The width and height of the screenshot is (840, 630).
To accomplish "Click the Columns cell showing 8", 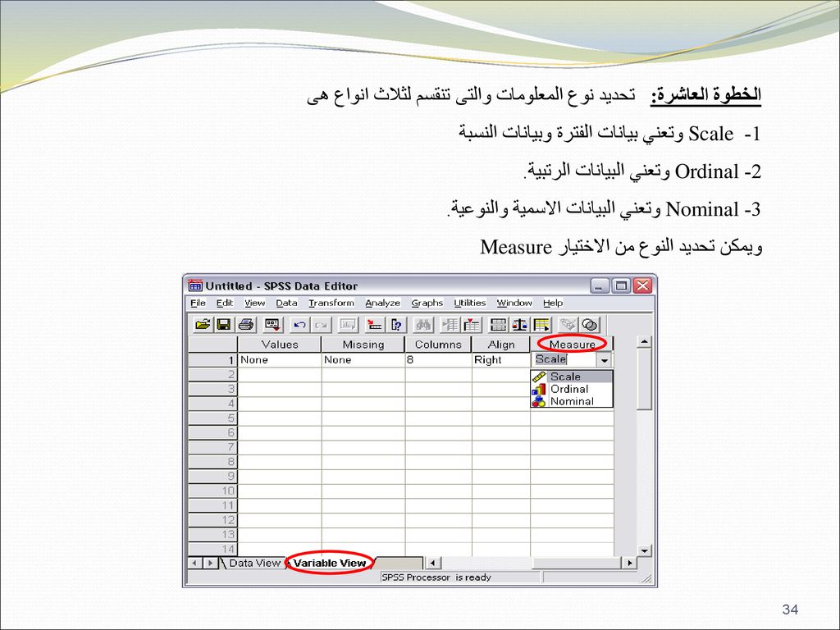I will click(438, 360).
